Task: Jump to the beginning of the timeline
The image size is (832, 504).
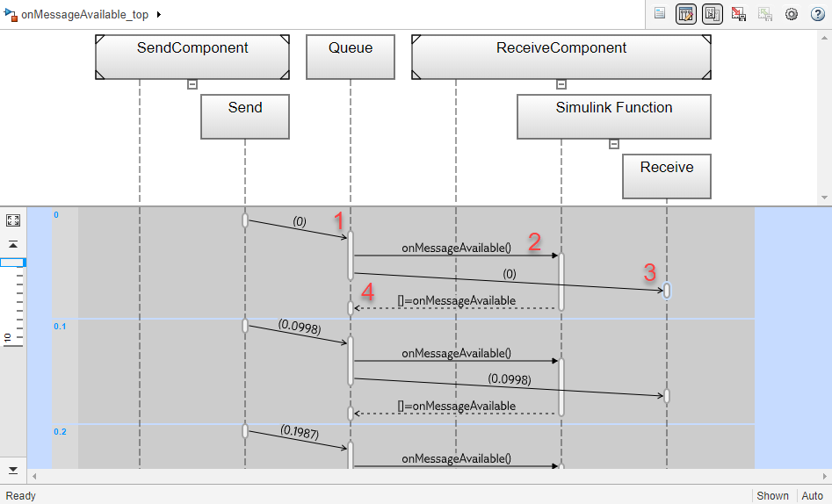Action: (x=13, y=245)
